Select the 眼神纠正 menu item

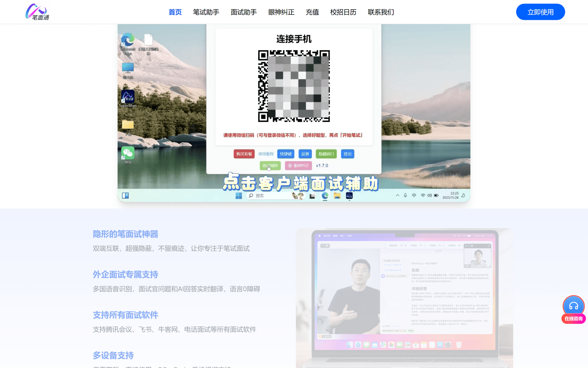pos(281,12)
